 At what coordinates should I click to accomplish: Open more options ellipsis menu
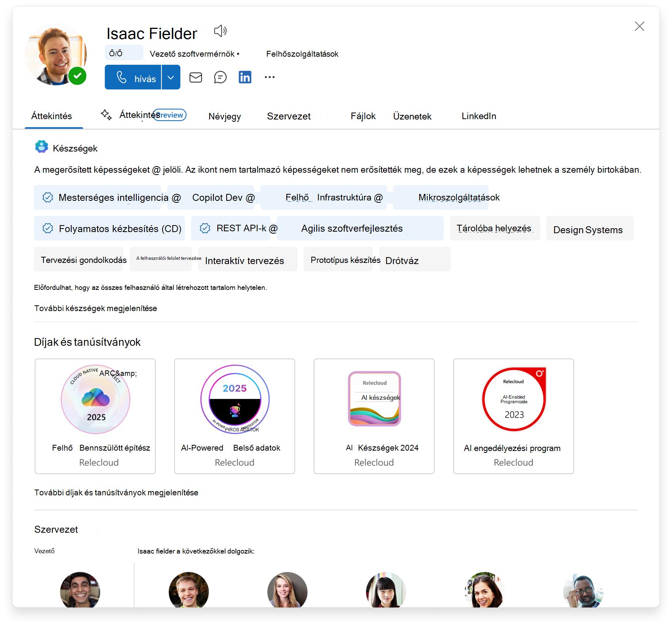[270, 77]
